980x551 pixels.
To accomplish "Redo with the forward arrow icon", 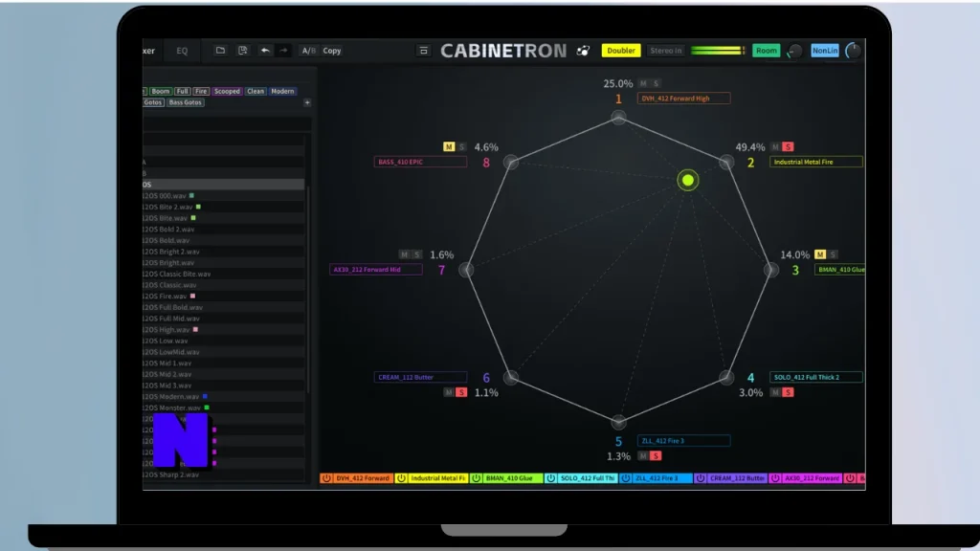I will (x=283, y=51).
